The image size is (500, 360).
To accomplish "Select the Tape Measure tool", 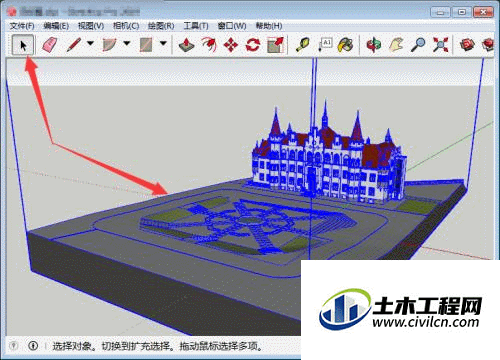I will 302,45.
